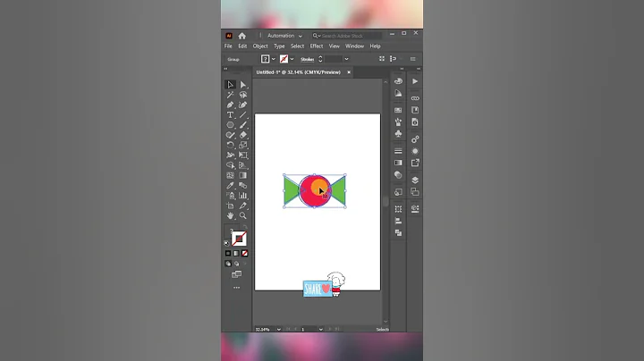Select the Zoom tool
The height and width of the screenshot is (361, 644).
[243, 215]
